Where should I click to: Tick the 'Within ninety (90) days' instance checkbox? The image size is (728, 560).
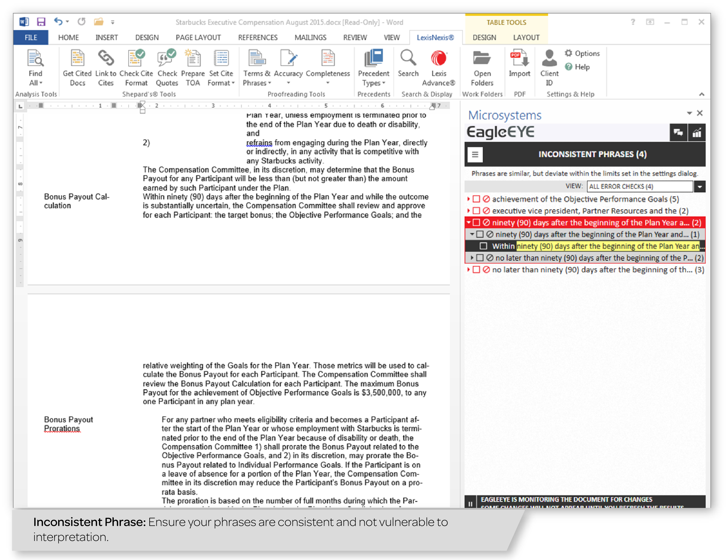(483, 246)
